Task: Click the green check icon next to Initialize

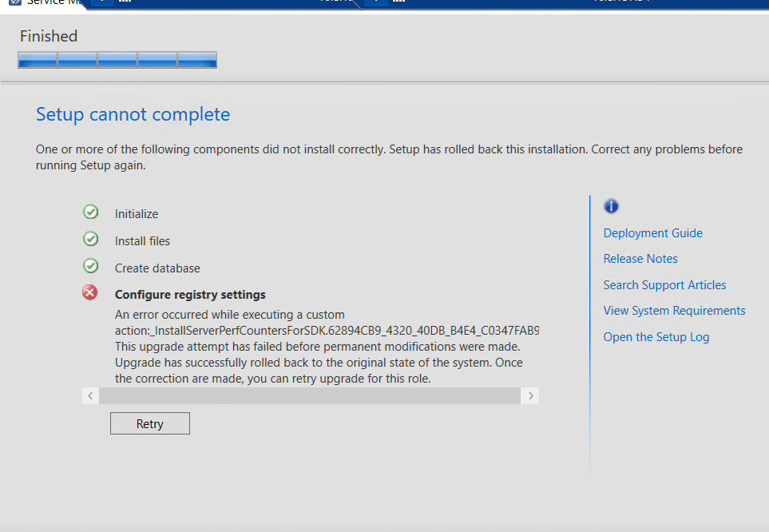Action: [91, 212]
